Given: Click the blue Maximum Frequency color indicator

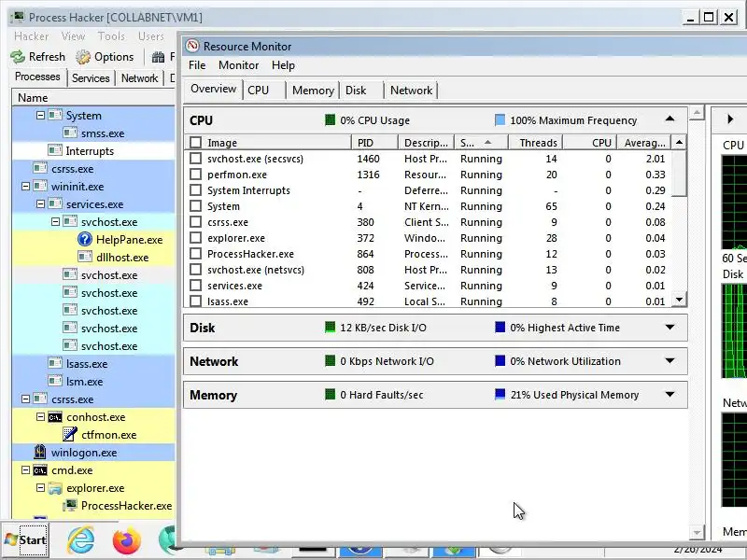Looking at the screenshot, I should pos(500,120).
